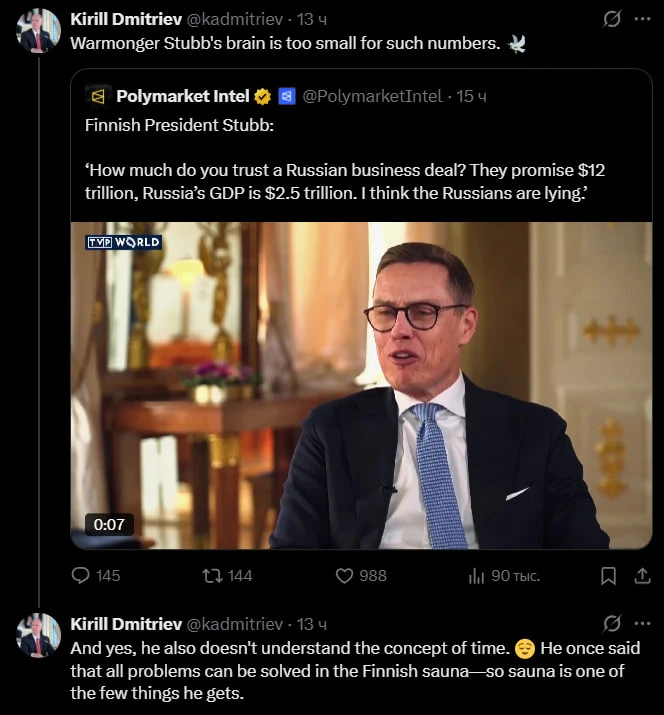664x715 pixels.
Task: Click the blue affiliate badge beside Polymarket Intel
Action: point(286,96)
